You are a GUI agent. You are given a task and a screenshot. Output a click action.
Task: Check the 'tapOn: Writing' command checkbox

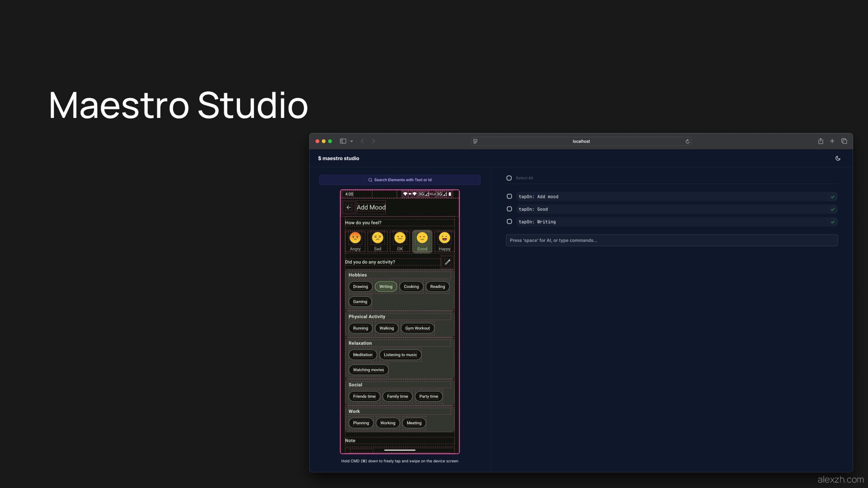tap(509, 222)
